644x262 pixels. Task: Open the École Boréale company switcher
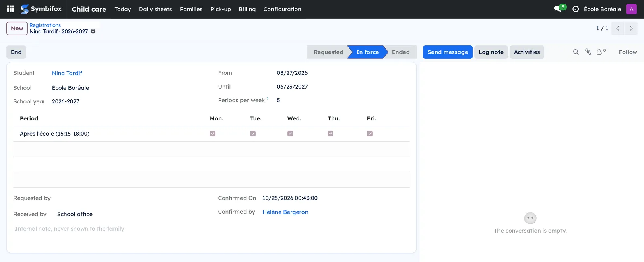tap(602, 9)
